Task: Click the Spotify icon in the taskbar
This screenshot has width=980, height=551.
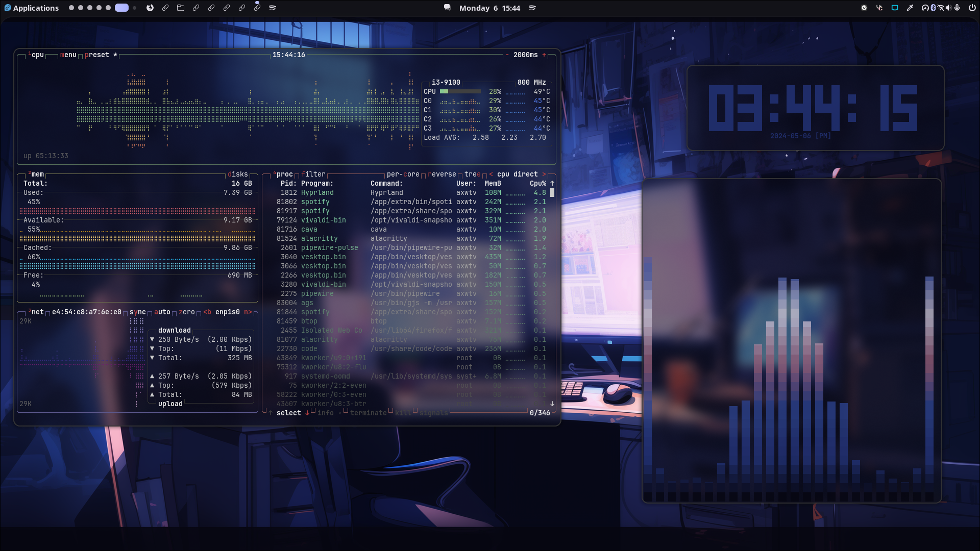Action: point(273,8)
